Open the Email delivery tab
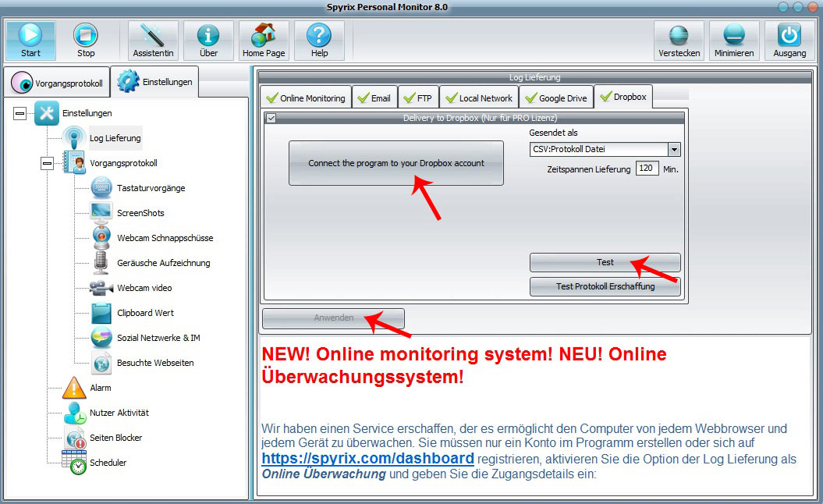Image resolution: width=823 pixels, height=504 pixels. coord(374,98)
